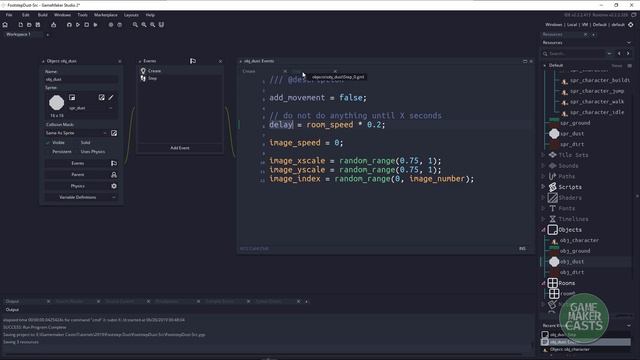This screenshot has width=640, height=360.
Task: Click the pencil edit-image icon
Action: click(111, 98)
